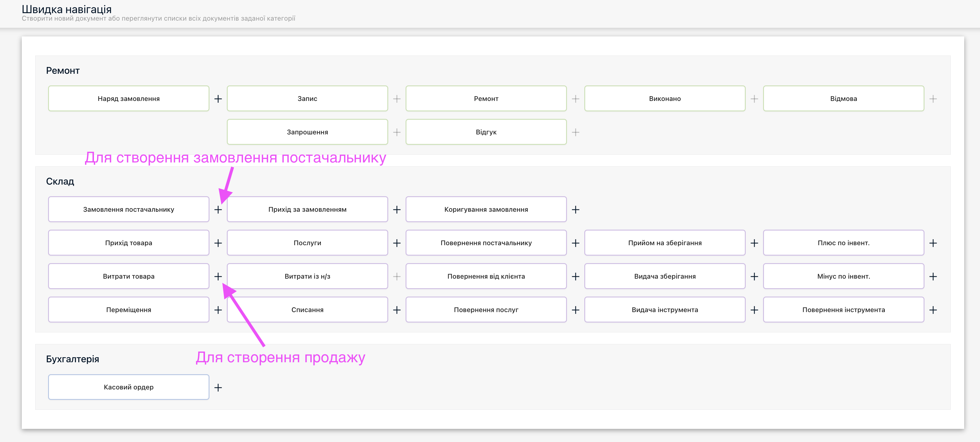Open the Відгук list
This screenshot has height=442, width=980.
[486, 132]
